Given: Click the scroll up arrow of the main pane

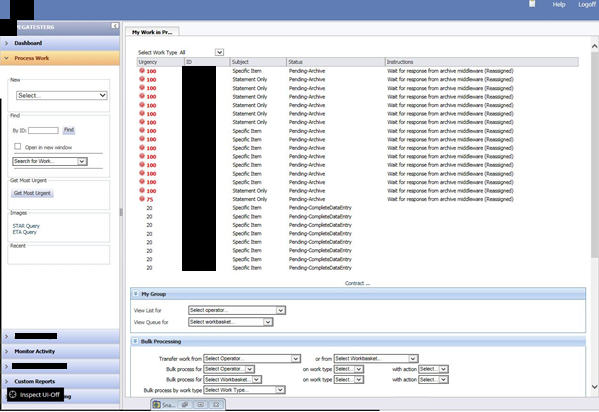Looking at the screenshot, I should (594, 46).
